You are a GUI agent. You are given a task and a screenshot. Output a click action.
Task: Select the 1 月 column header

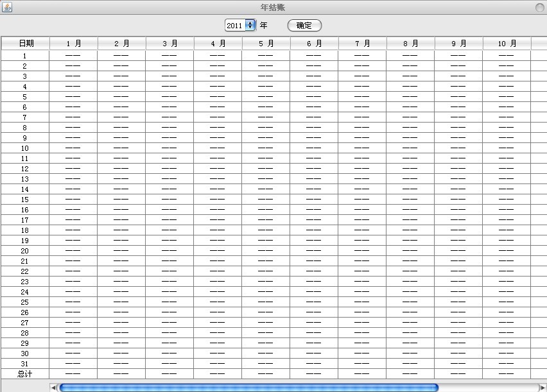(74, 43)
